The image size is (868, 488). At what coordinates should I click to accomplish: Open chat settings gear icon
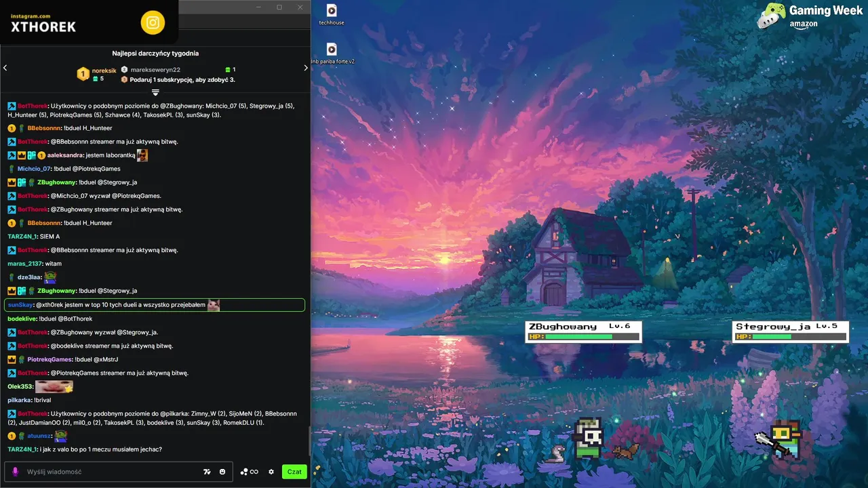click(x=271, y=472)
